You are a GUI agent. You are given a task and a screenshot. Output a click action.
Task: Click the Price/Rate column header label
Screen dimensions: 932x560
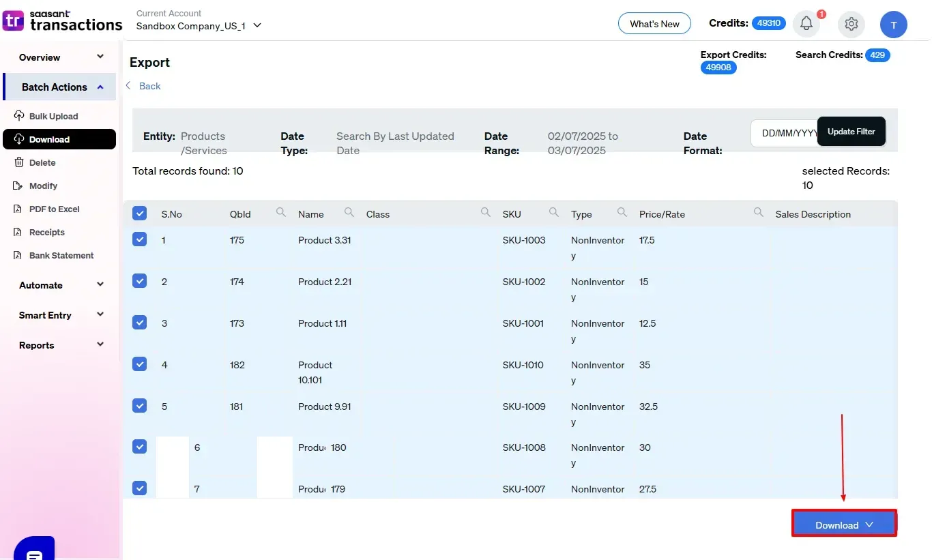662,214
